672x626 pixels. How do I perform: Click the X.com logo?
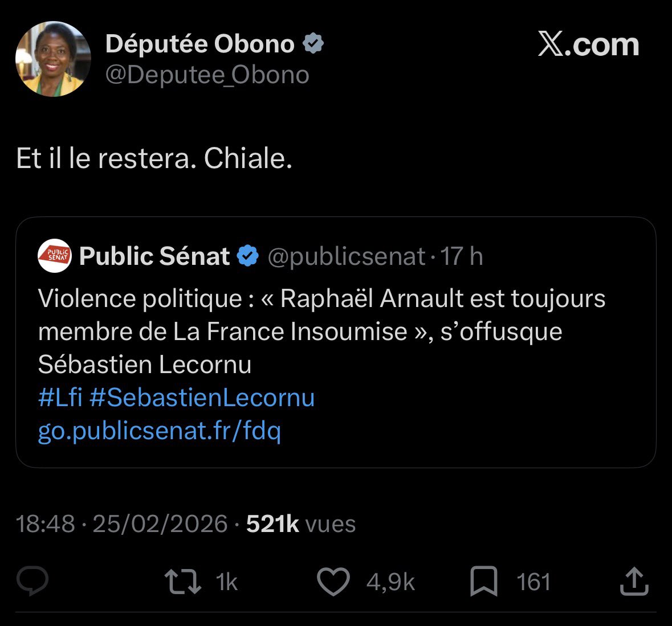pyautogui.click(x=588, y=44)
